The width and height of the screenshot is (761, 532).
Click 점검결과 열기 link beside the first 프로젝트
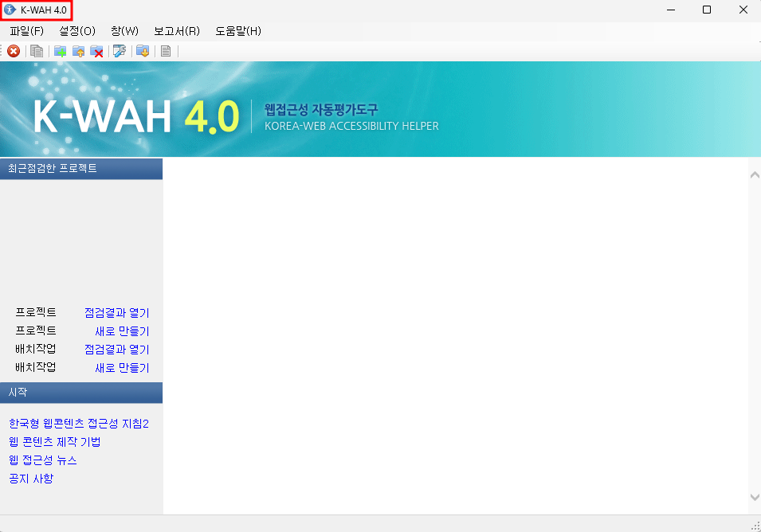click(x=117, y=313)
